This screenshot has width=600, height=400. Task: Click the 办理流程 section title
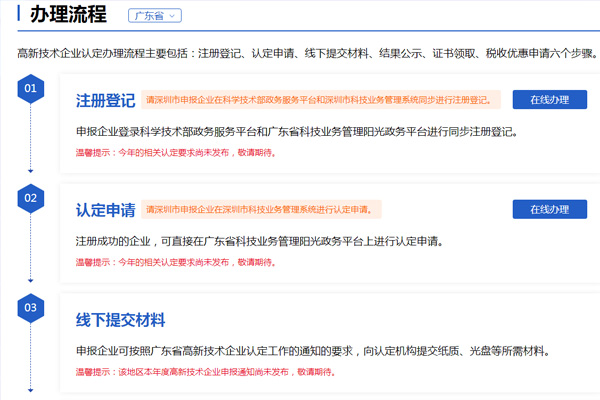click(68, 15)
